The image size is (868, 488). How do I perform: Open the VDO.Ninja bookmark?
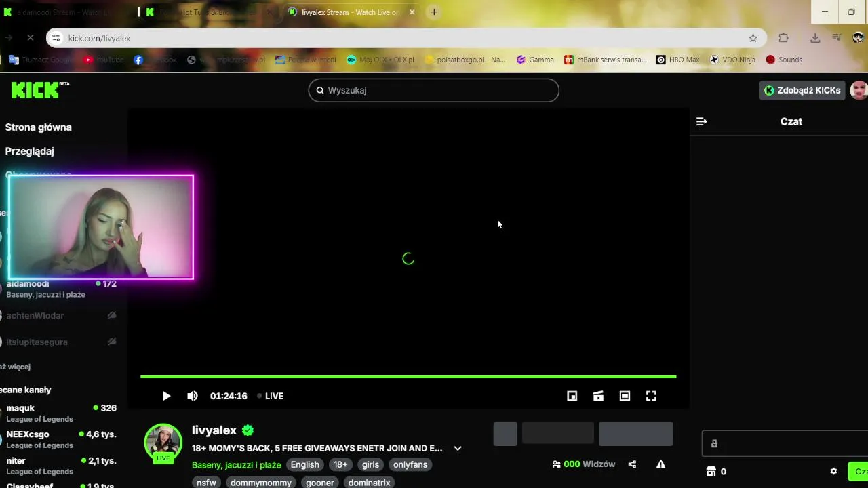pos(732,60)
